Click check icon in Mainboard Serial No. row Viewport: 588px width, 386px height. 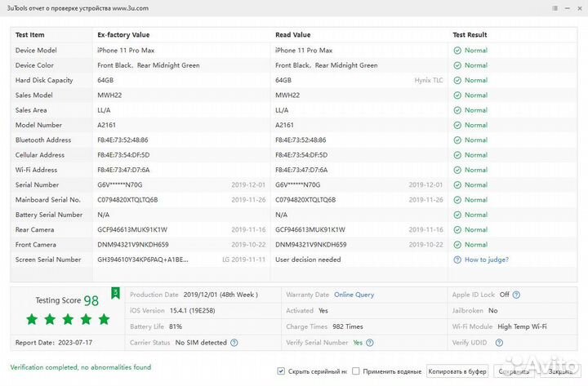coord(457,200)
